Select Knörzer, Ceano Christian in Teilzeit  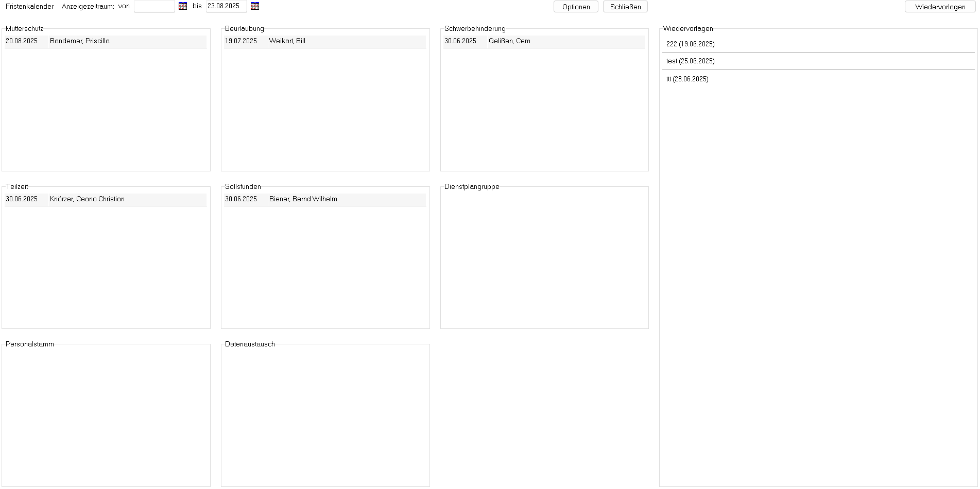(x=87, y=199)
